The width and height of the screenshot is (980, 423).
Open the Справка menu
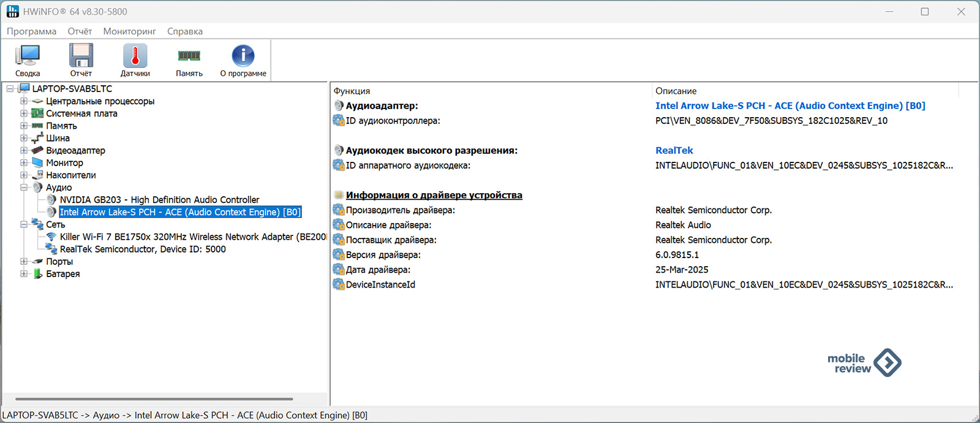coord(184,31)
